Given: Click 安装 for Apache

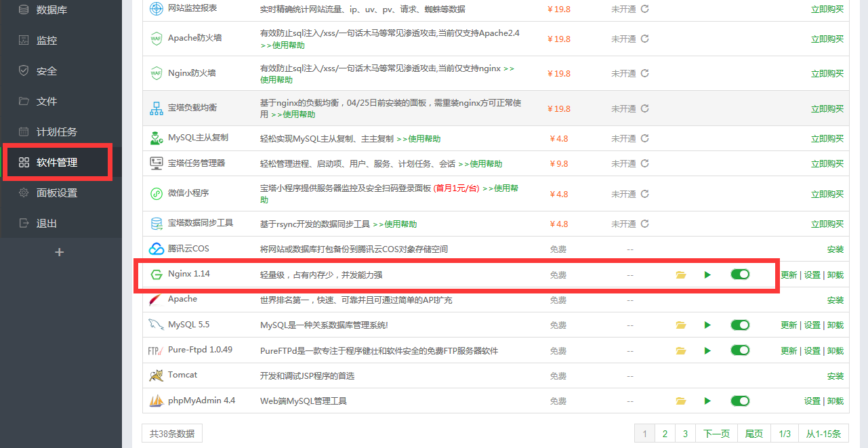Looking at the screenshot, I should pyautogui.click(x=835, y=300).
